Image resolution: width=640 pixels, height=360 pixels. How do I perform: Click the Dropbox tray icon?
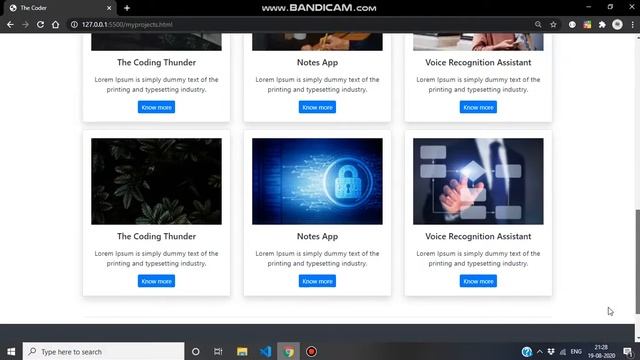(x=551, y=351)
